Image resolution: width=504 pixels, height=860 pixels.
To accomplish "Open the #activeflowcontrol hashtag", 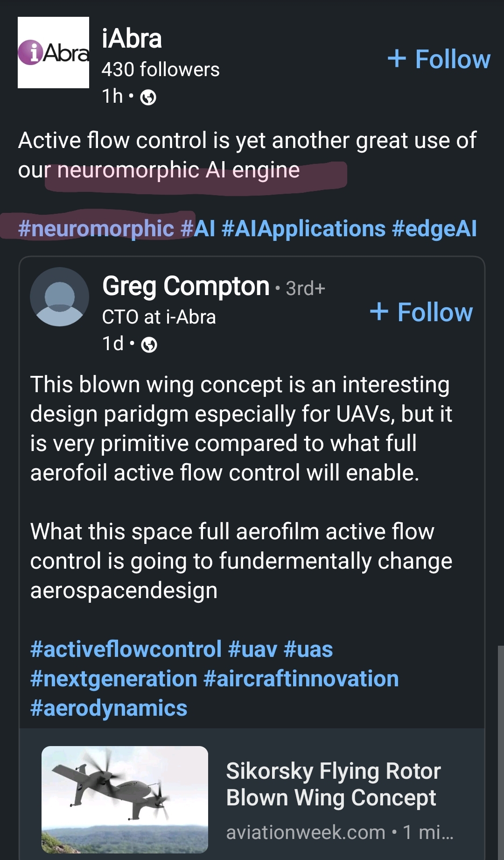I will (126, 649).
